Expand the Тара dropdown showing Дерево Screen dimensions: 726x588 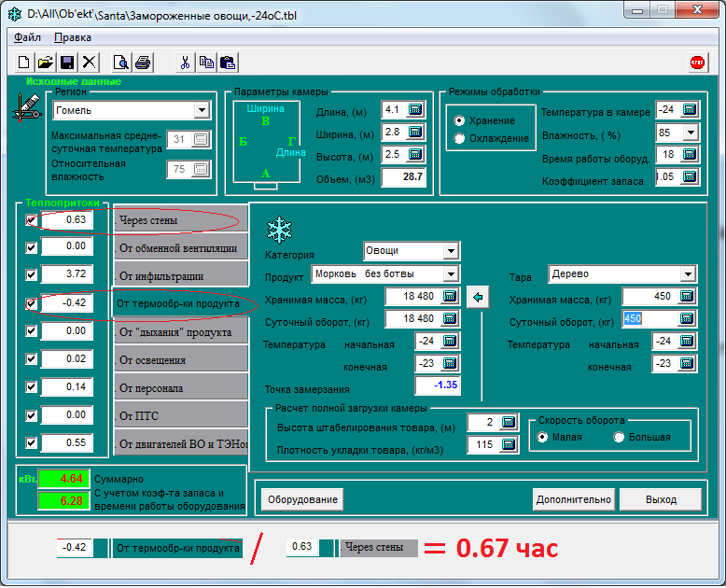click(688, 274)
